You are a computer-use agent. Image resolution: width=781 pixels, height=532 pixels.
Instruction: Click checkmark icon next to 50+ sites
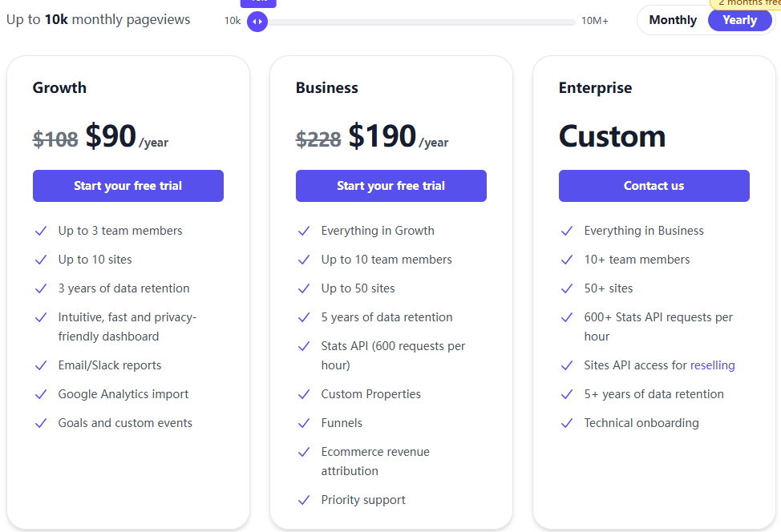tap(567, 288)
